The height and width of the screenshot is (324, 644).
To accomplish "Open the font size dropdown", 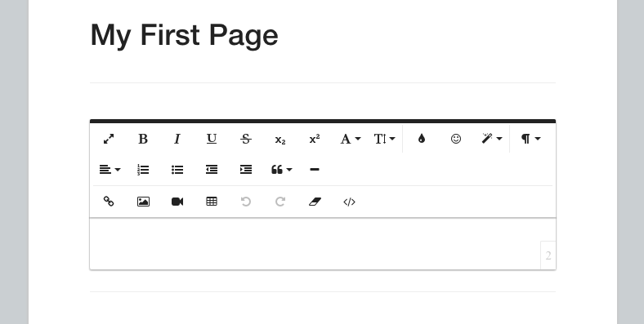I will (x=384, y=139).
